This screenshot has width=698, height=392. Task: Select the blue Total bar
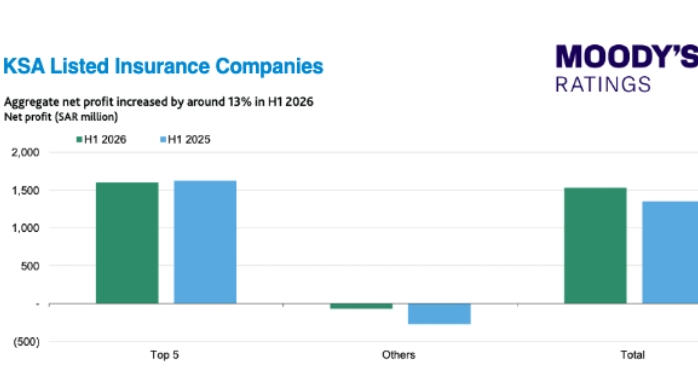[670, 253]
